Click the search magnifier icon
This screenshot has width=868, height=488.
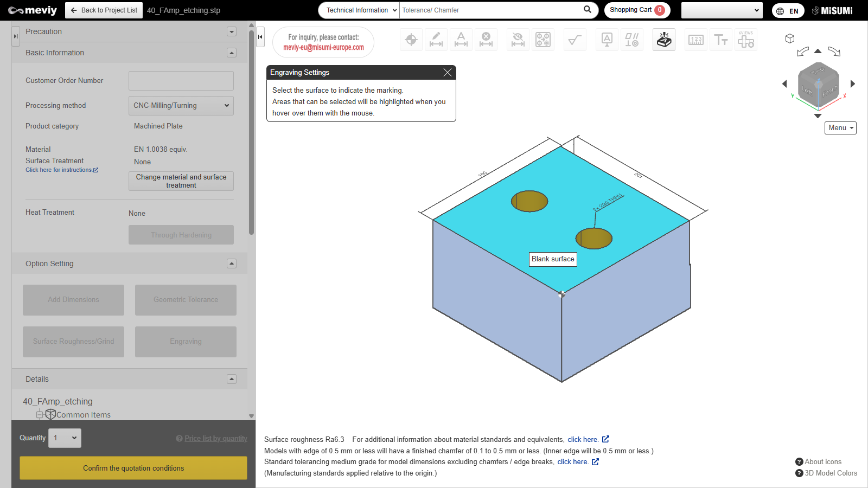pos(588,10)
